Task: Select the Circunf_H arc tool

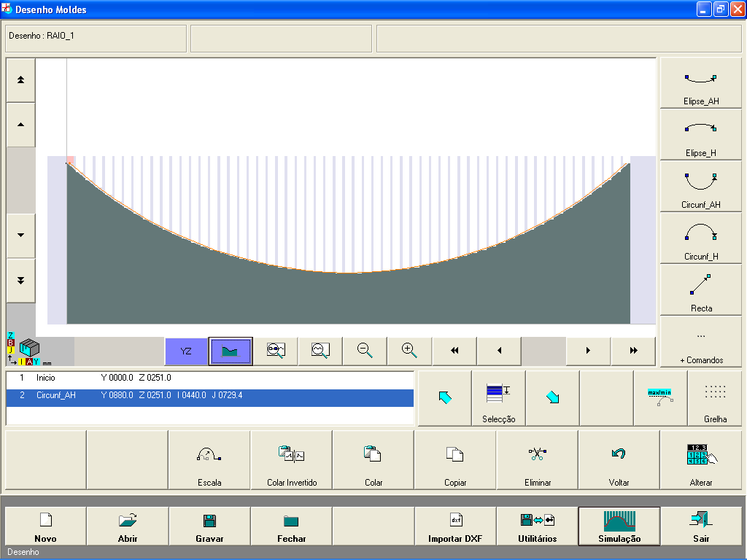Action: tap(700, 238)
